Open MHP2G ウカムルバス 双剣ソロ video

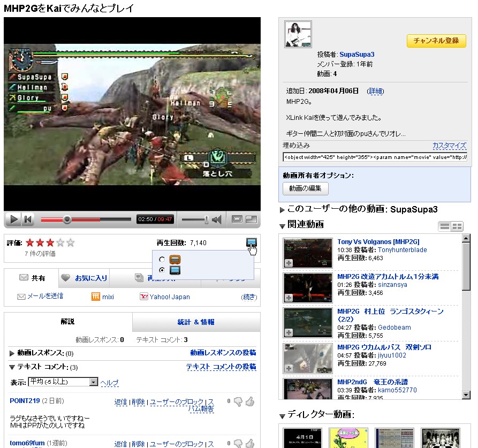point(384,347)
